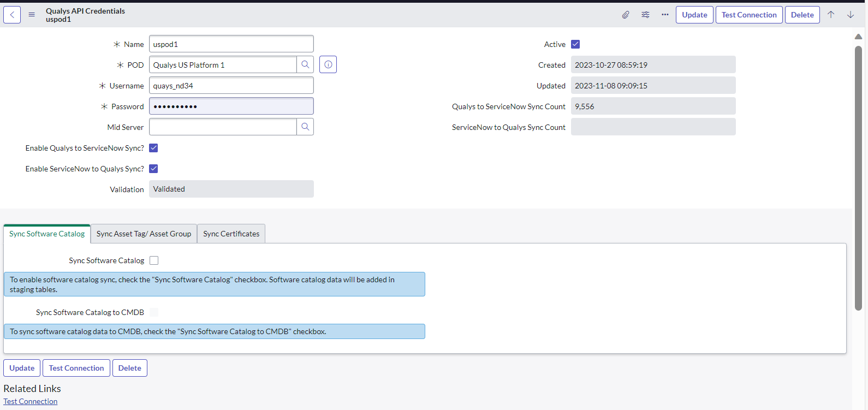Click Test Connection in the header
Viewport: 868px width, 410px height.
coord(749,15)
